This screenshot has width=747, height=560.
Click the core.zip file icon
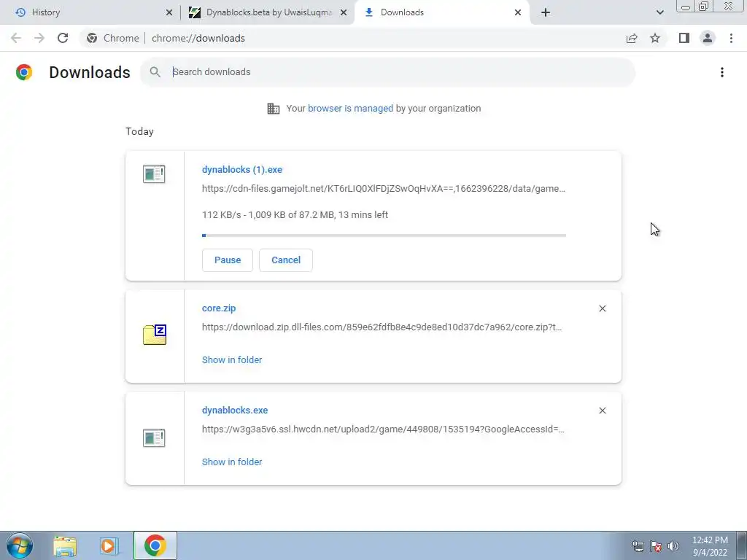pos(155,334)
